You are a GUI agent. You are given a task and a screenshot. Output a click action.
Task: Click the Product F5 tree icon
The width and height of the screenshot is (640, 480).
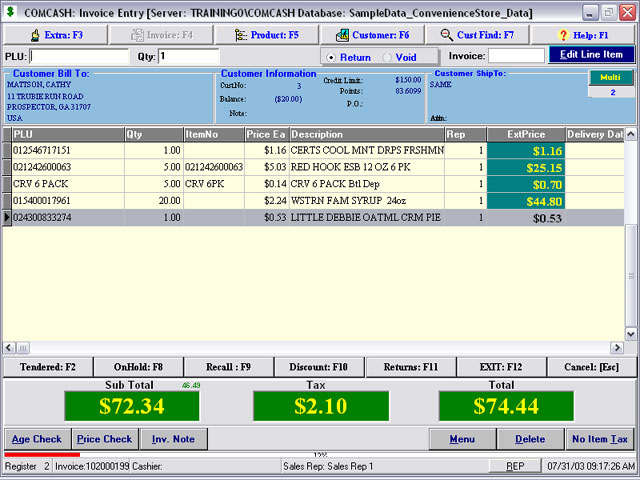click(241, 35)
